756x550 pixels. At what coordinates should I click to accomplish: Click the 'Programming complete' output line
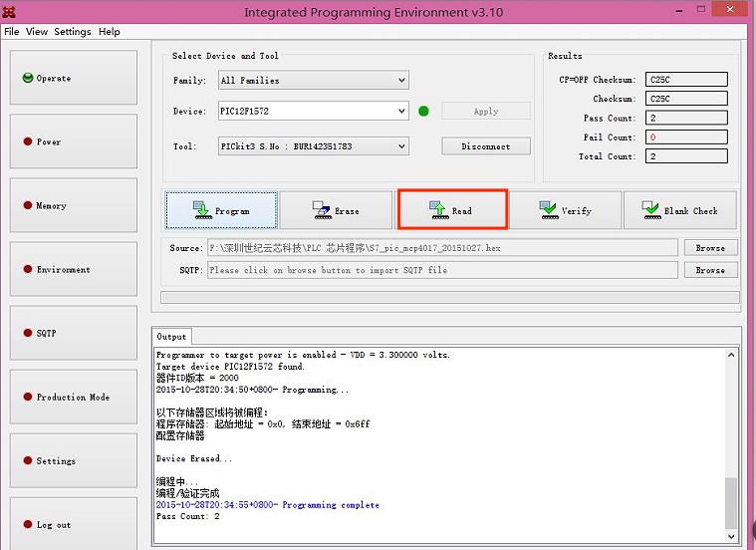tap(268, 504)
